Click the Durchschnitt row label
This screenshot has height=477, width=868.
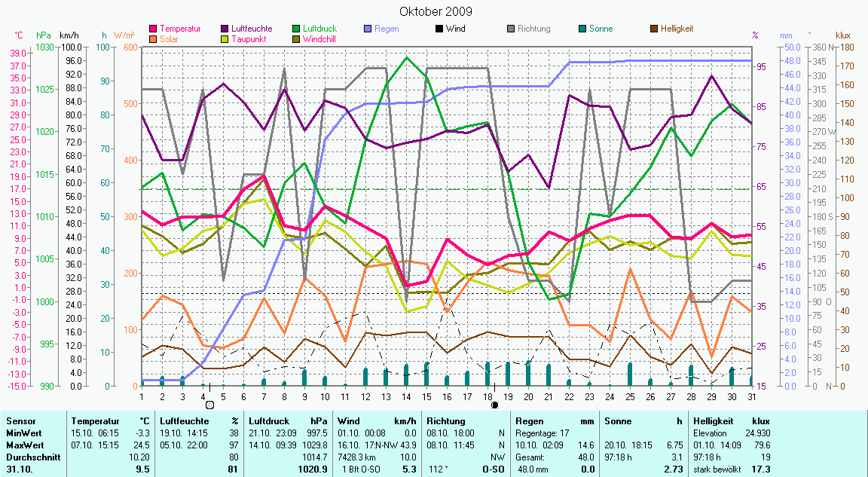coord(32,457)
